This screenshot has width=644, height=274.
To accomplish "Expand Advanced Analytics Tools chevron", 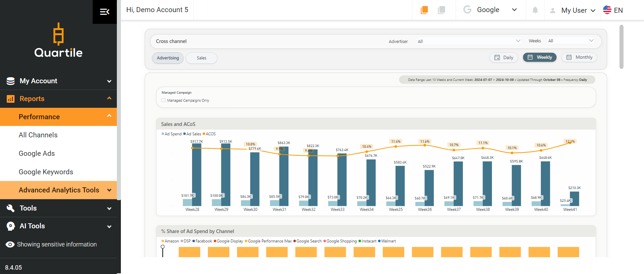I will (109, 190).
